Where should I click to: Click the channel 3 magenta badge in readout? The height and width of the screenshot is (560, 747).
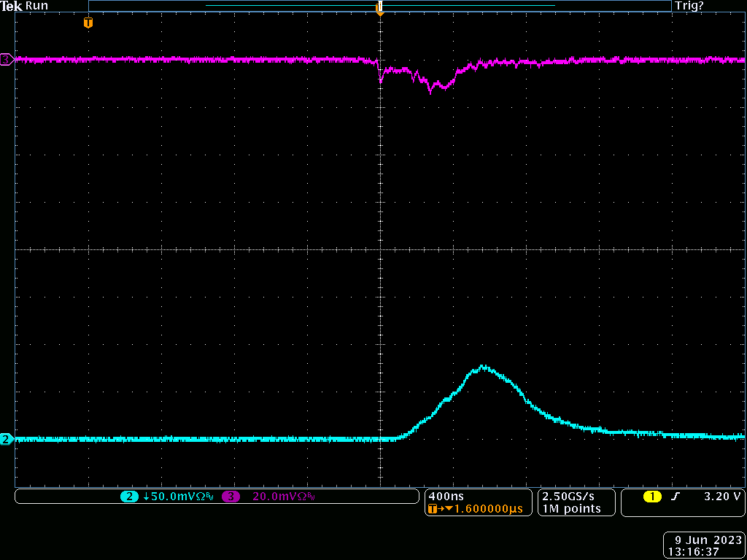click(231, 497)
